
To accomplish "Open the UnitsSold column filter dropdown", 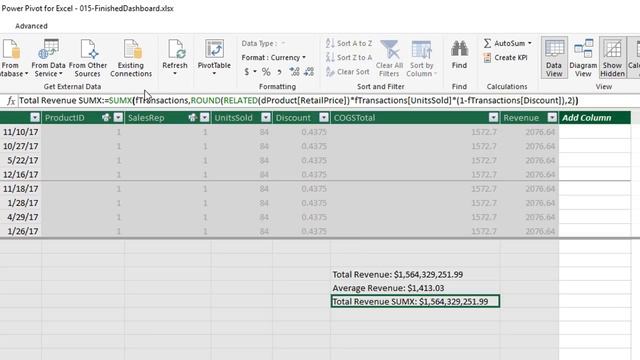I will click(x=266, y=118).
